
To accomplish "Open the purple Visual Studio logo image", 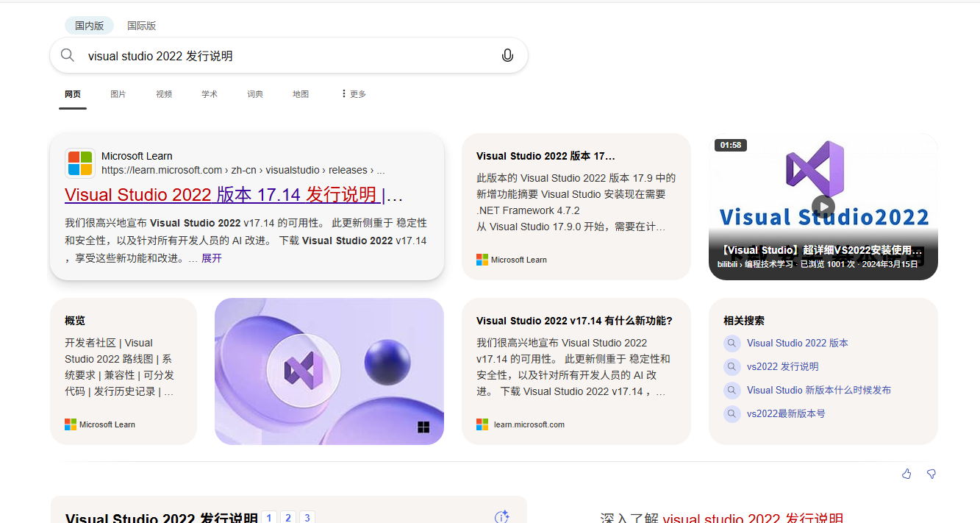I will [329, 371].
